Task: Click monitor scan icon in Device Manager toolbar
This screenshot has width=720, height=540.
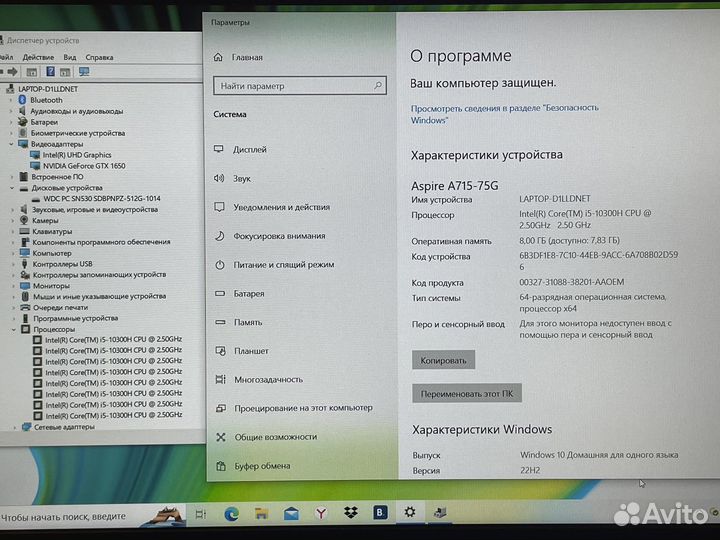Action: [x=84, y=72]
